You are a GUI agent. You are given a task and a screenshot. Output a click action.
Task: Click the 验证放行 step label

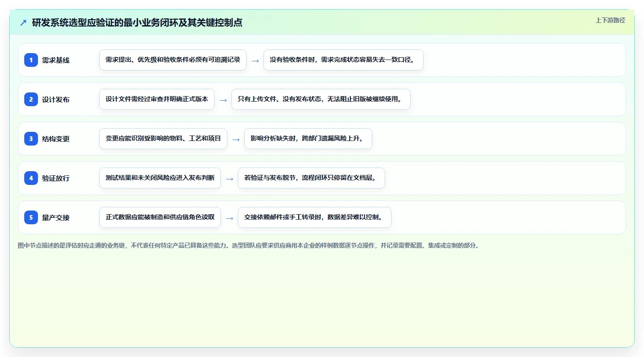pyautogui.click(x=56, y=178)
